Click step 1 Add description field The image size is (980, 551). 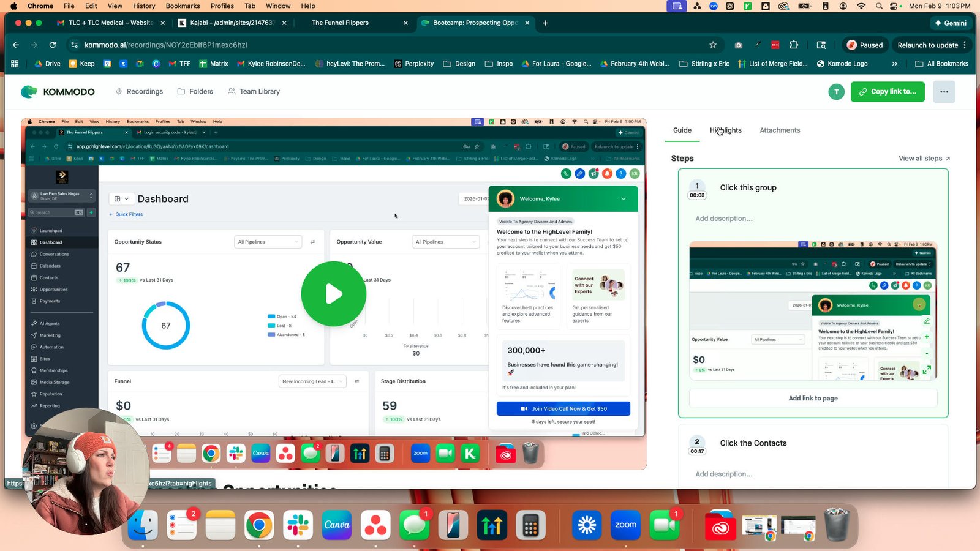pyautogui.click(x=724, y=219)
